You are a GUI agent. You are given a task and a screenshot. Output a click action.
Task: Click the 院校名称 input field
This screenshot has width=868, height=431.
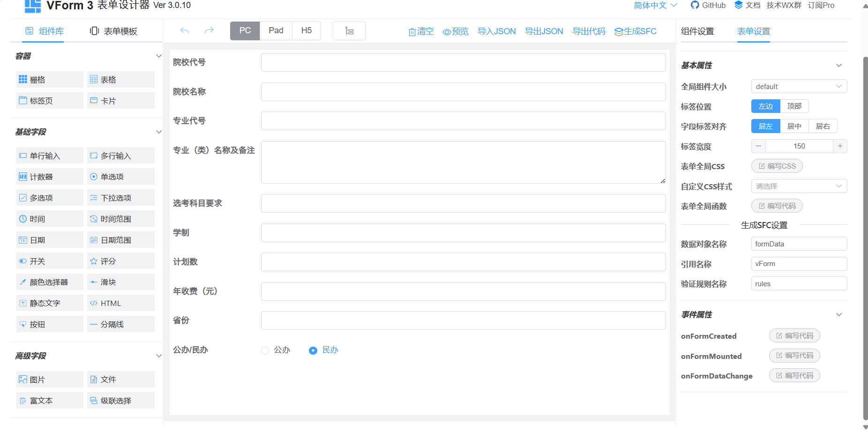coord(463,92)
